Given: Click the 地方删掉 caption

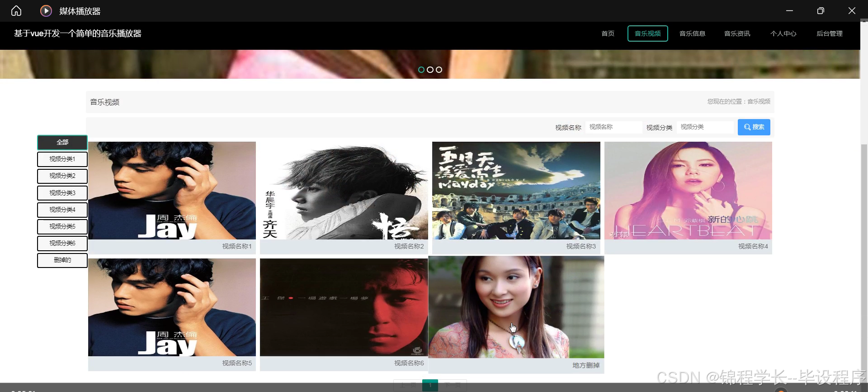Looking at the screenshot, I should pos(586,365).
